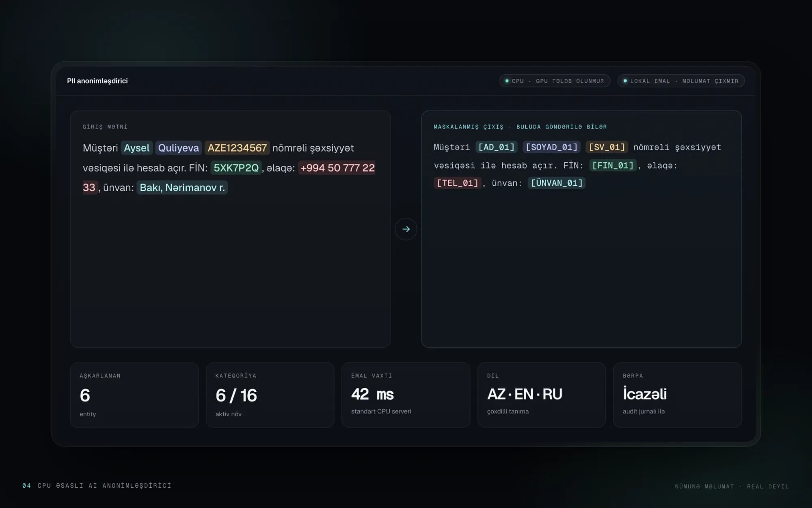Viewport: 812px width, 508px height.
Task: Click the Kateqoriya 6 / 16 card
Action: (x=270, y=395)
